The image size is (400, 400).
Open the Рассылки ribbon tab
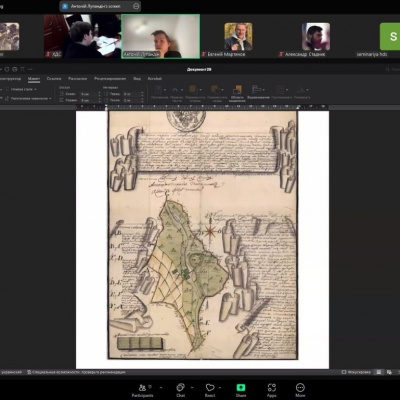pyautogui.click(x=77, y=79)
